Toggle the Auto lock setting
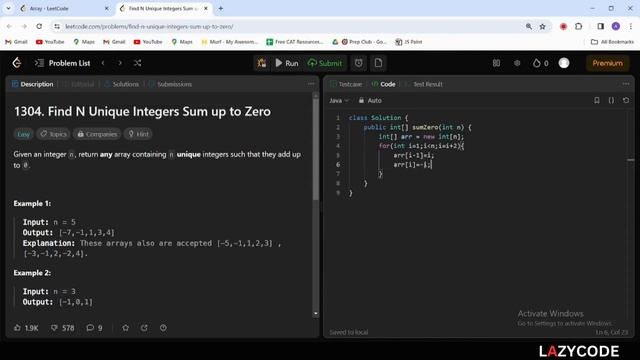This screenshot has height=360, width=640. tap(370, 100)
